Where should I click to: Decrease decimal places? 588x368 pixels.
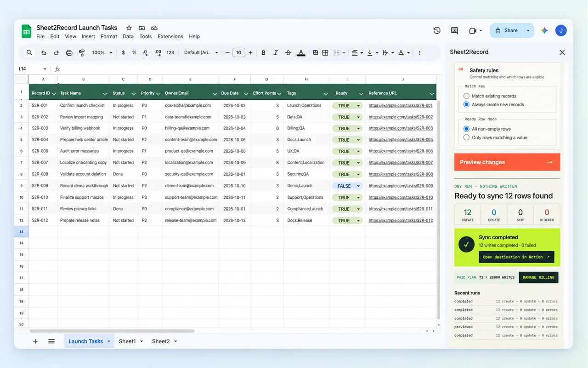click(146, 52)
